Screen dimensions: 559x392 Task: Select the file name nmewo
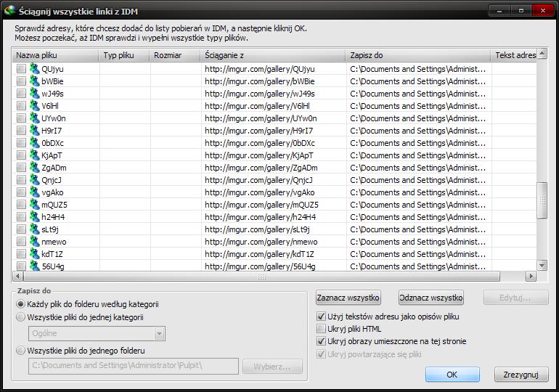click(x=54, y=242)
